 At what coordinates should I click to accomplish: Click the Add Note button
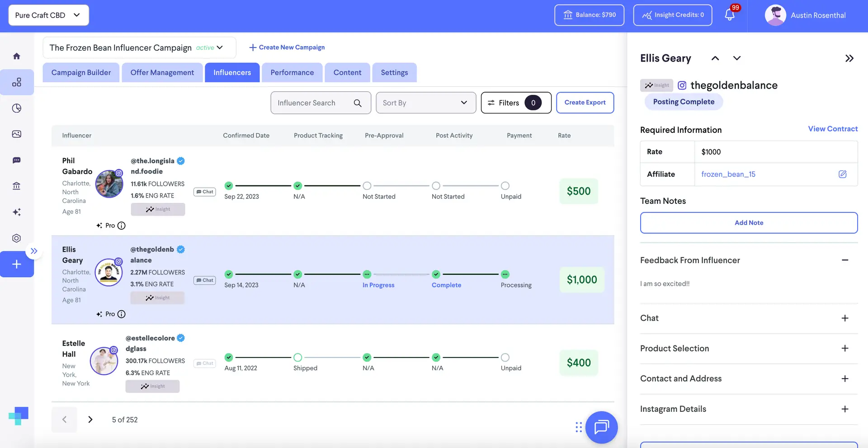click(x=749, y=222)
